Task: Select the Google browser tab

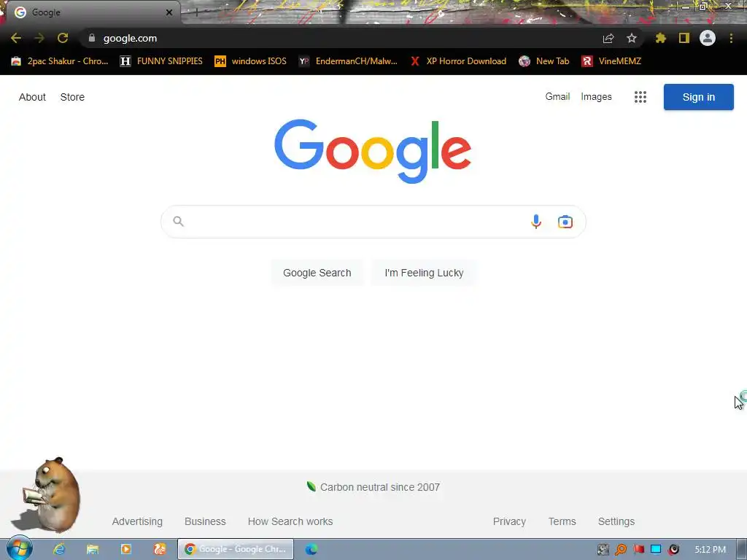Action: (x=90, y=12)
